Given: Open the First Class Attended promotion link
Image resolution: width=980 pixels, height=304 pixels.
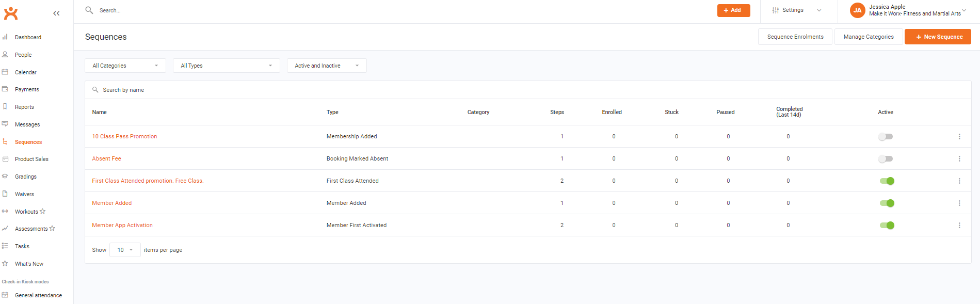Looking at the screenshot, I should click(148, 181).
